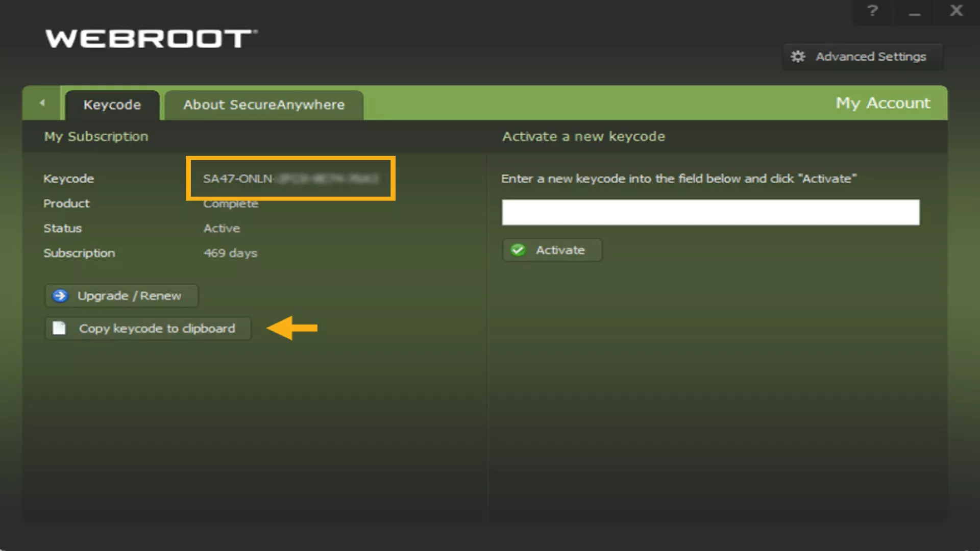980x551 pixels.
Task: Click into the new keycode input field
Action: (x=710, y=212)
